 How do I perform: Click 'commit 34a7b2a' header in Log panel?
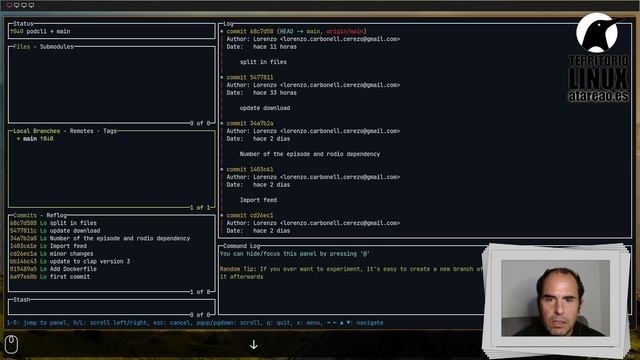pyautogui.click(x=250, y=123)
